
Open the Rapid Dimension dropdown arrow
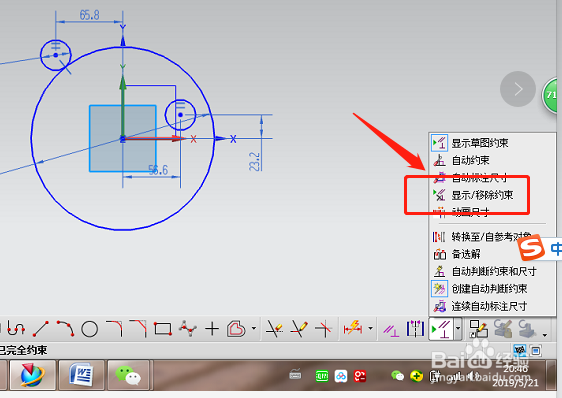(x=370, y=328)
